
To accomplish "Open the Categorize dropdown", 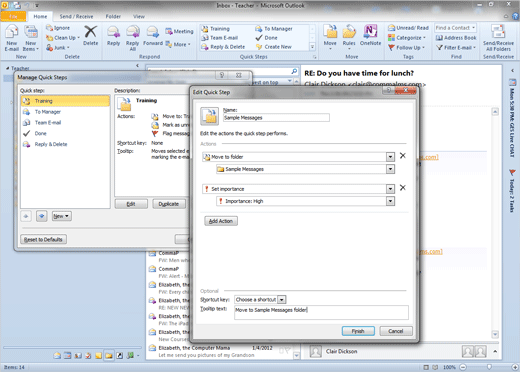I will tap(407, 38).
